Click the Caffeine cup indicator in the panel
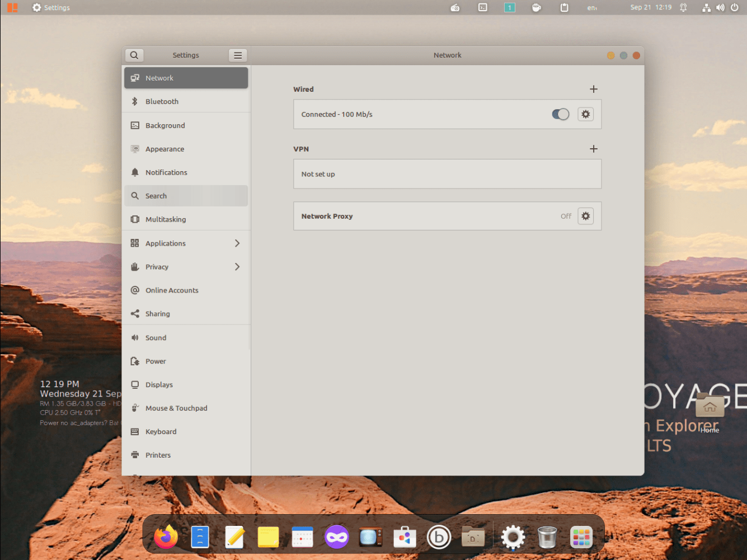 pos(537,7)
